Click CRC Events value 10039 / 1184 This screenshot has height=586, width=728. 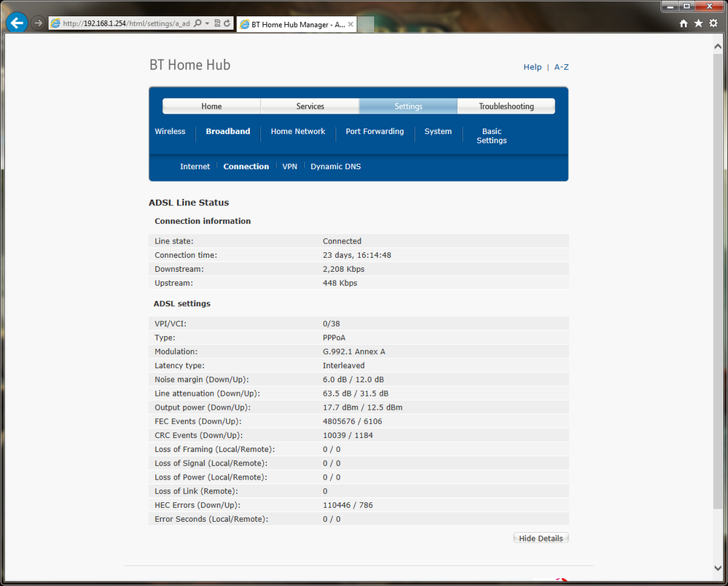point(348,435)
